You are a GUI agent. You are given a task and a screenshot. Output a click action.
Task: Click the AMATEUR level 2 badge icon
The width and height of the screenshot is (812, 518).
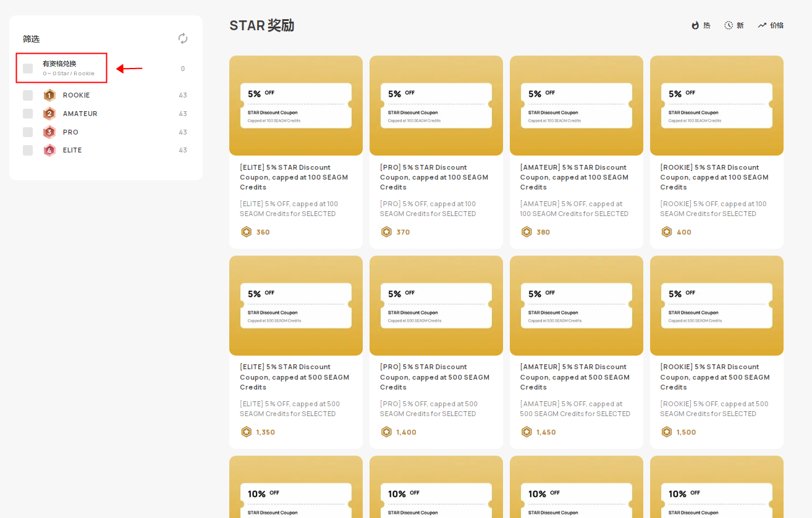(49, 114)
